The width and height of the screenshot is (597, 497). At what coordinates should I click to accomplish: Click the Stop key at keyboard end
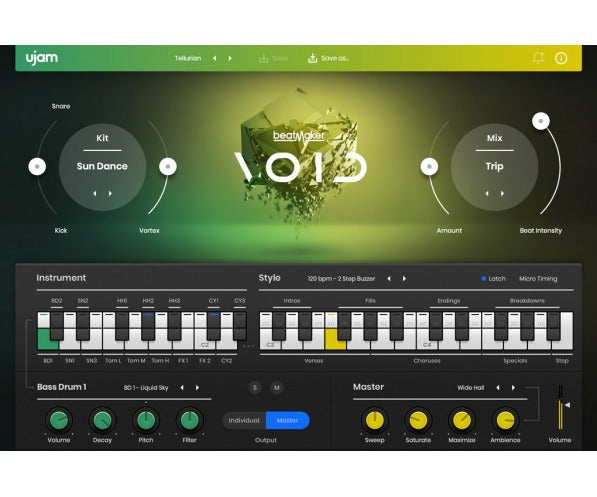coord(567,331)
